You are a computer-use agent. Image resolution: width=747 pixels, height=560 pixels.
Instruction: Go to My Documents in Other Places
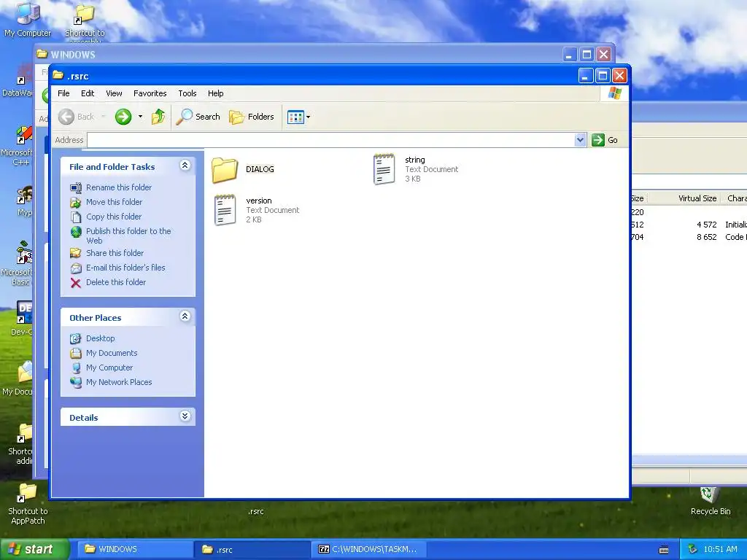(112, 354)
